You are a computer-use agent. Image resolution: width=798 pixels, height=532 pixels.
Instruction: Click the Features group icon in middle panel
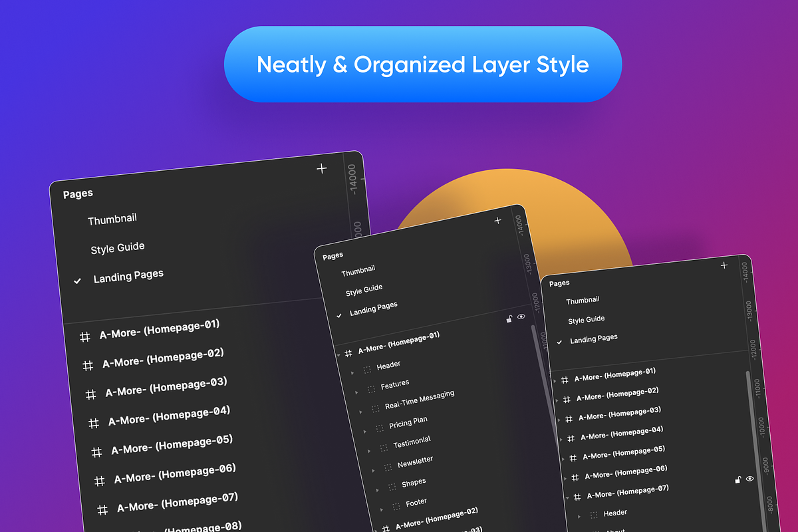(x=371, y=388)
